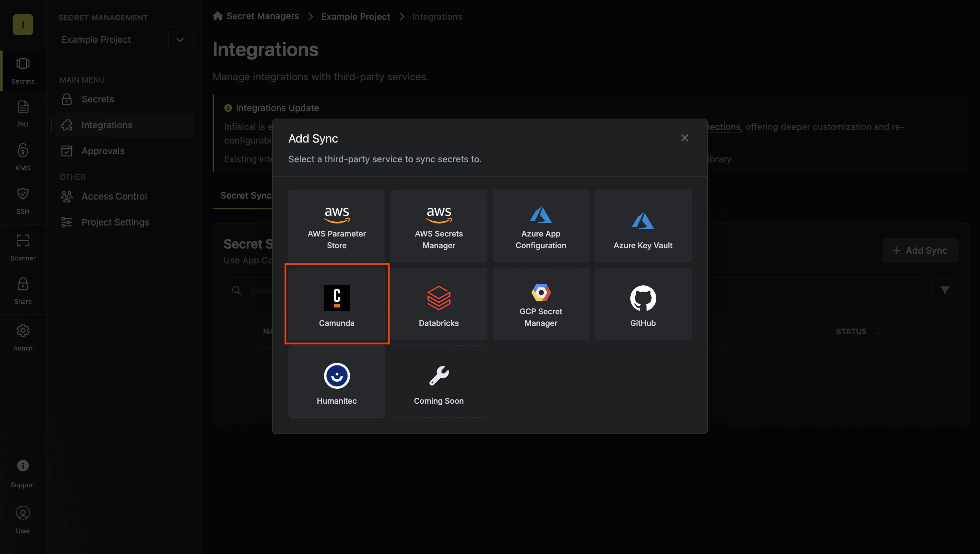The width and height of the screenshot is (980, 554).
Task: Select GCP Secret Manager sync card
Action: point(541,304)
